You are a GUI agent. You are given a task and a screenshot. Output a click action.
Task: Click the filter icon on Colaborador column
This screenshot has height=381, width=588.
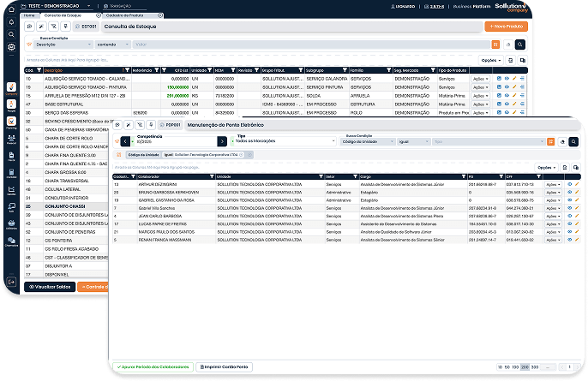click(x=212, y=176)
